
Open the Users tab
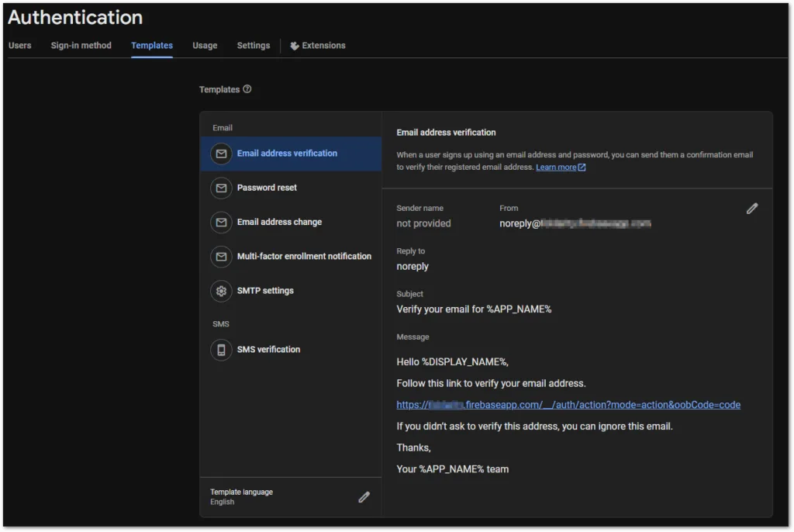click(19, 46)
